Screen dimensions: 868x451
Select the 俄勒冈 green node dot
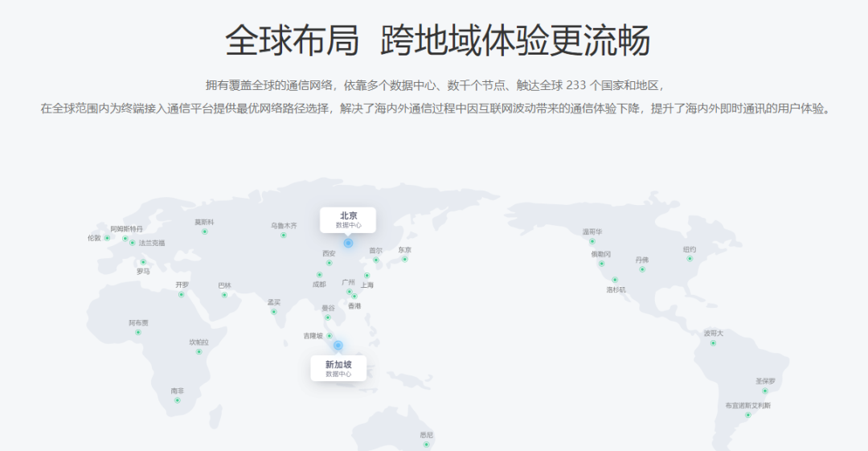pyautogui.click(x=602, y=264)
